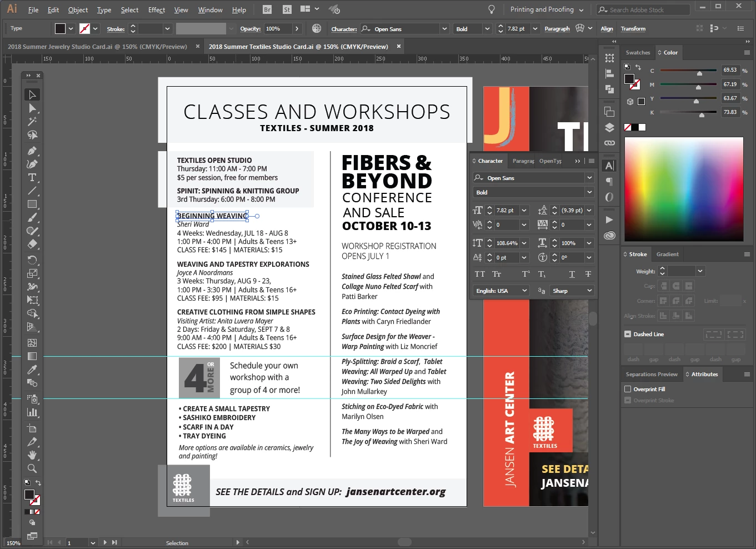Select the Gradient tool

coord(32,356)
